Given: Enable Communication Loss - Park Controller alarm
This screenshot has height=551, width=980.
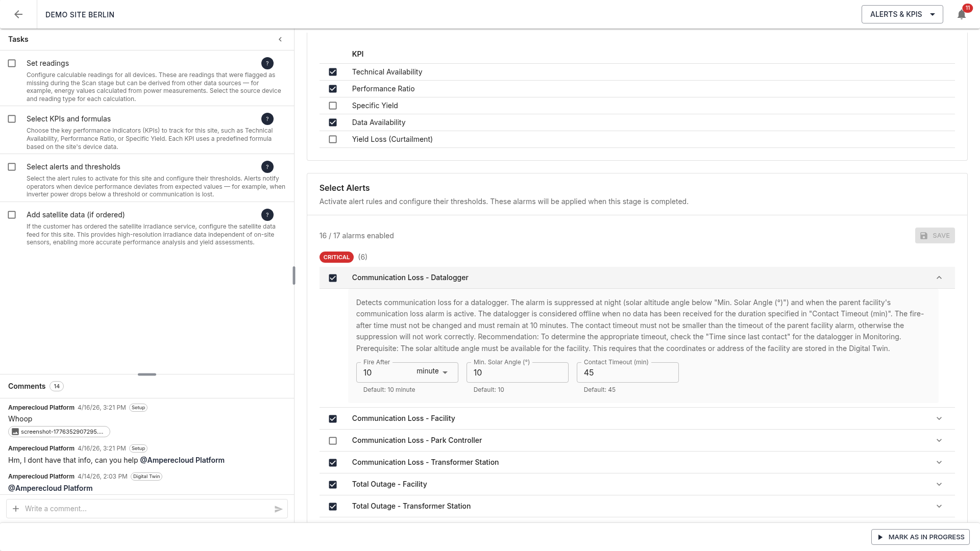Looking at the screenshot, I should (x=333, y=441).
